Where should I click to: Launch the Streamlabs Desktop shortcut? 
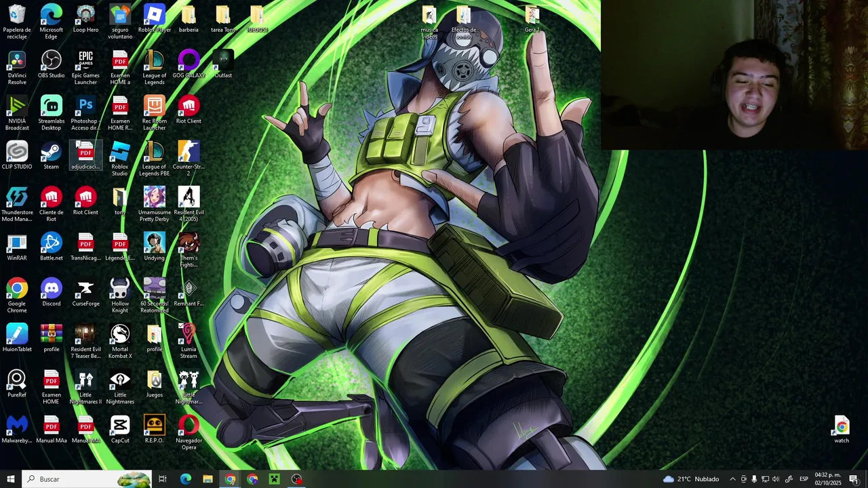pos(52,113)
